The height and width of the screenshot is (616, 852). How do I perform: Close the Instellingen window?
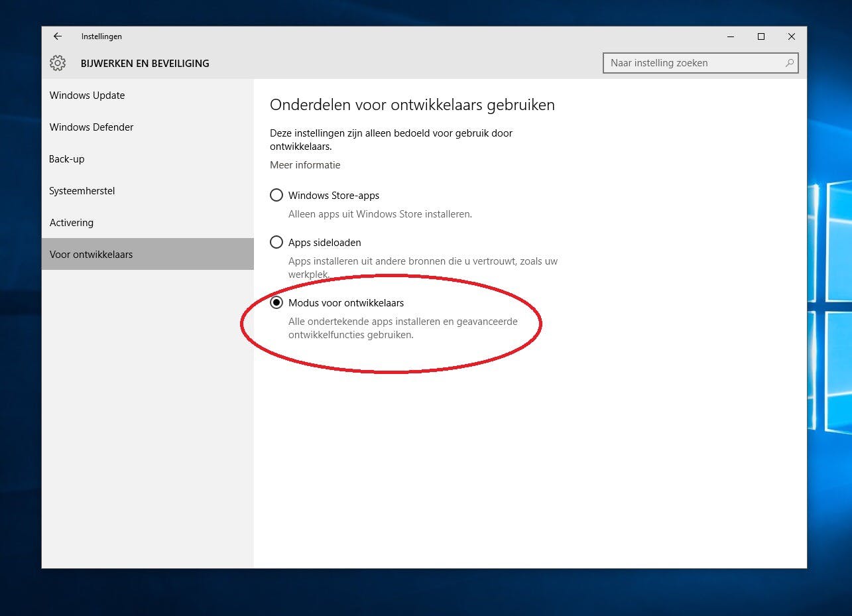[792, 36]
